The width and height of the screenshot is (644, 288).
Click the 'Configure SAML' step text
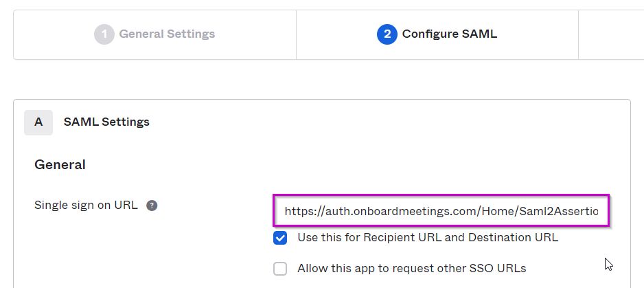(449, 34)
